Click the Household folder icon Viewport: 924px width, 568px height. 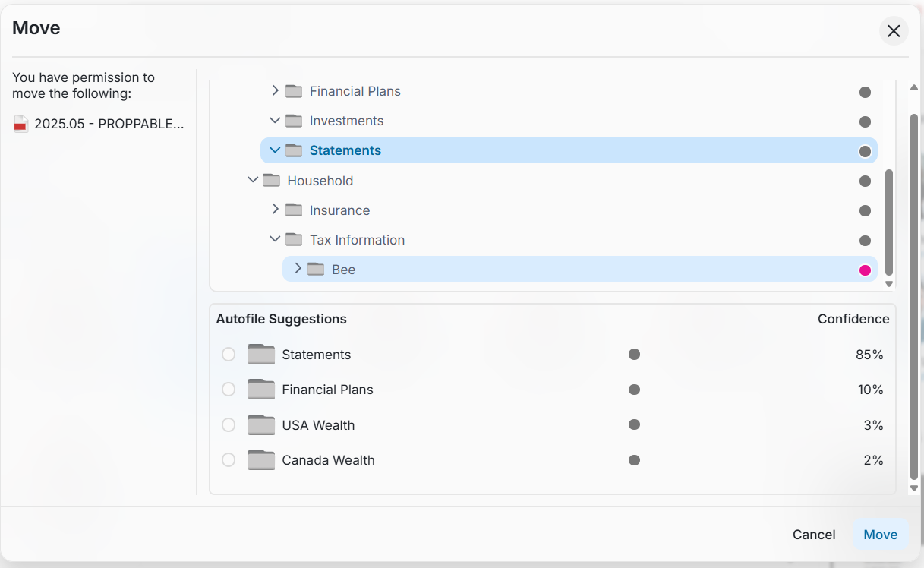click(271, 181)
